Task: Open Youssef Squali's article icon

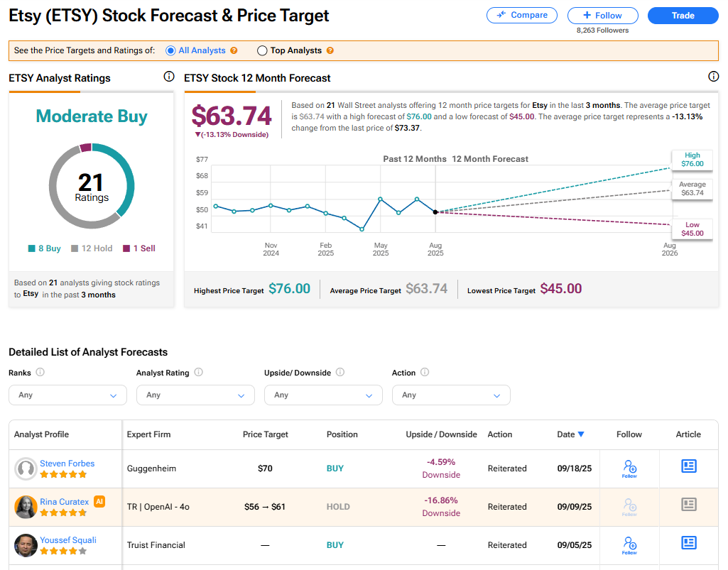Action: 688,543
